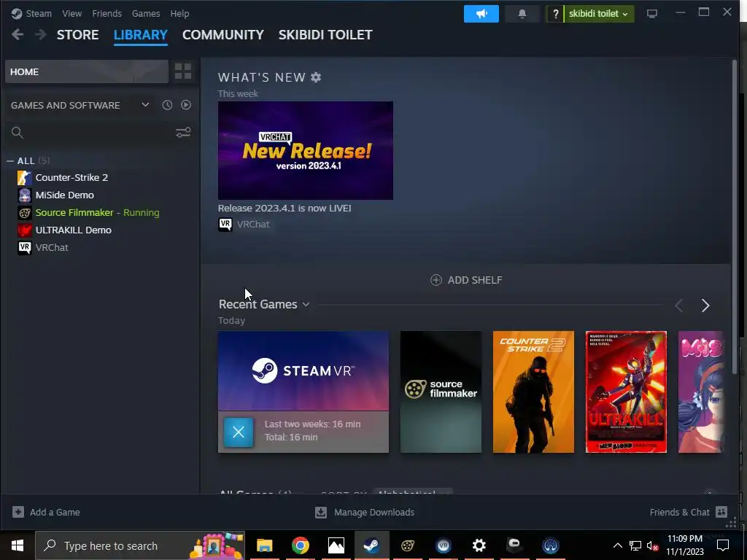Viewport: 747px width, 560px height.
Task: Enter Big Picture mode via monitor icon
Action: [x=651, y=14]
